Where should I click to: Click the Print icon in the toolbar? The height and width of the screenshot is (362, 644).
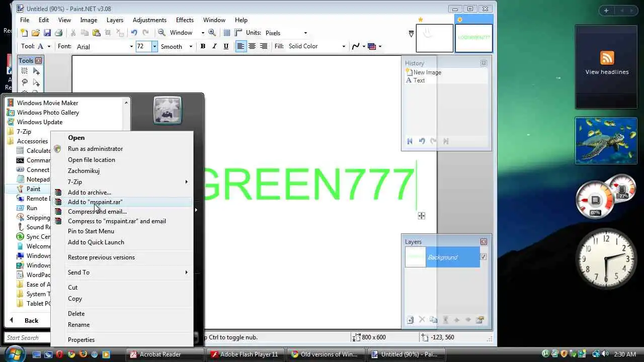pos(58,33)
